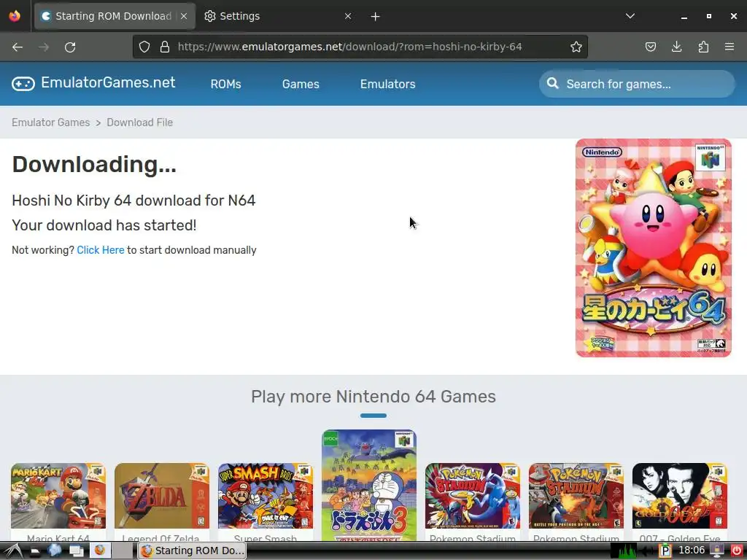Click the Firefox View icon
Screen dimensions: 747x560
tap(15, 16)
